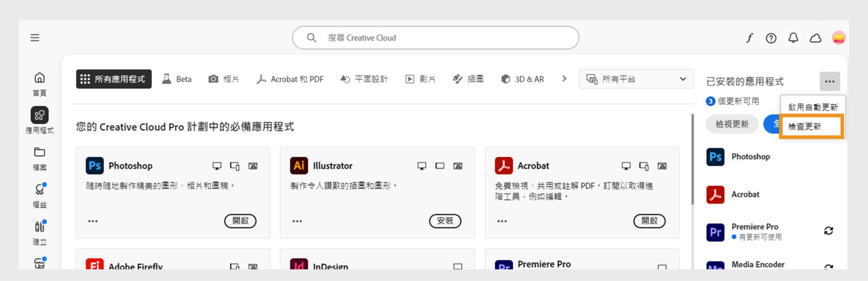Switch to the 插圖 tab
Screen dimensions: 868x281
pyautogui.click(x=468, y=79)
